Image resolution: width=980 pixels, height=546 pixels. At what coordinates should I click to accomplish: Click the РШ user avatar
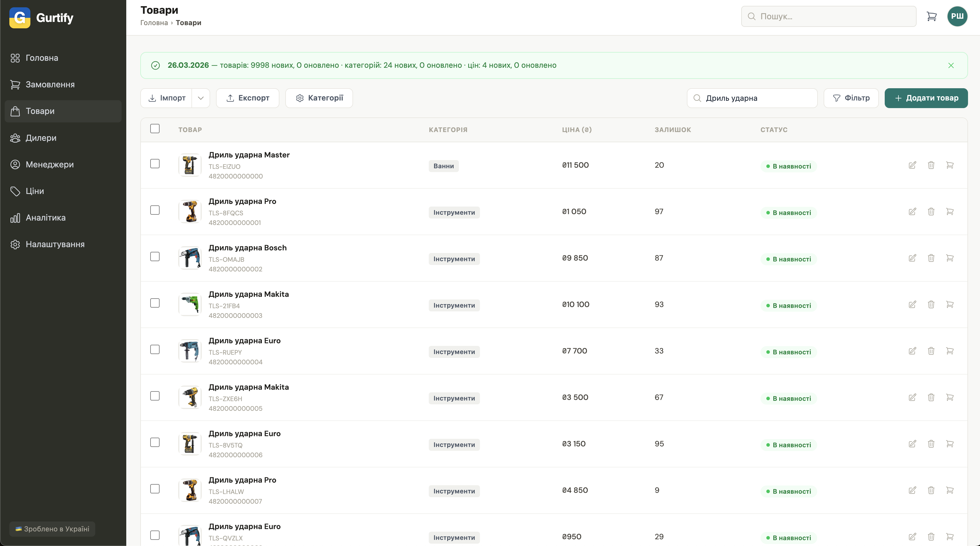[x=957, y=16]
